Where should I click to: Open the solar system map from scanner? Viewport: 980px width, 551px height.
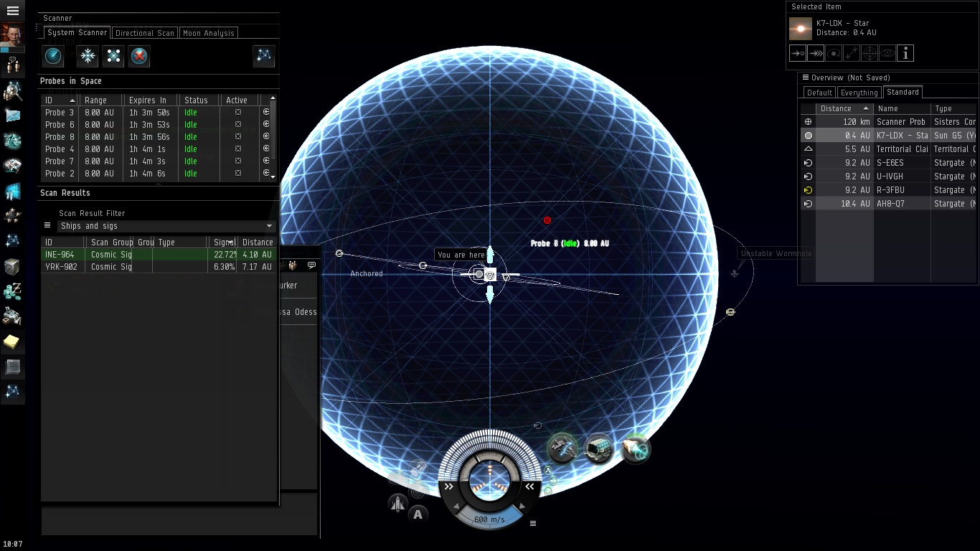(x=264, y=56)
